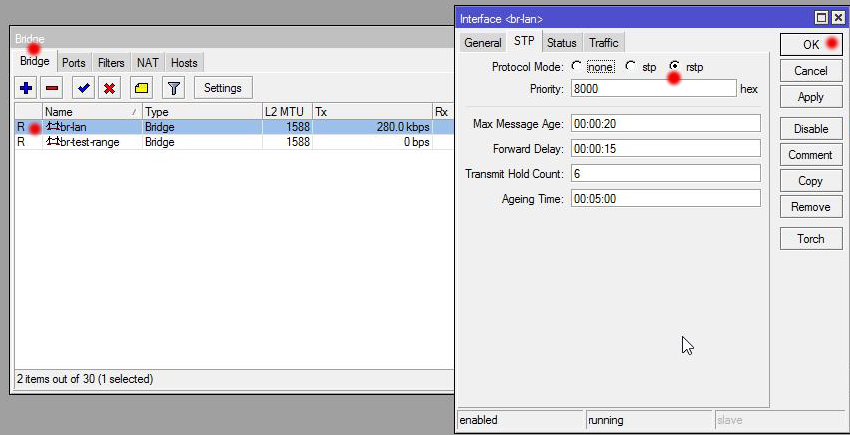The width and height of the screenshot is (850, 435).
Task: Open the Hosts tab in Bridge window
Action: tap(184, 62)
